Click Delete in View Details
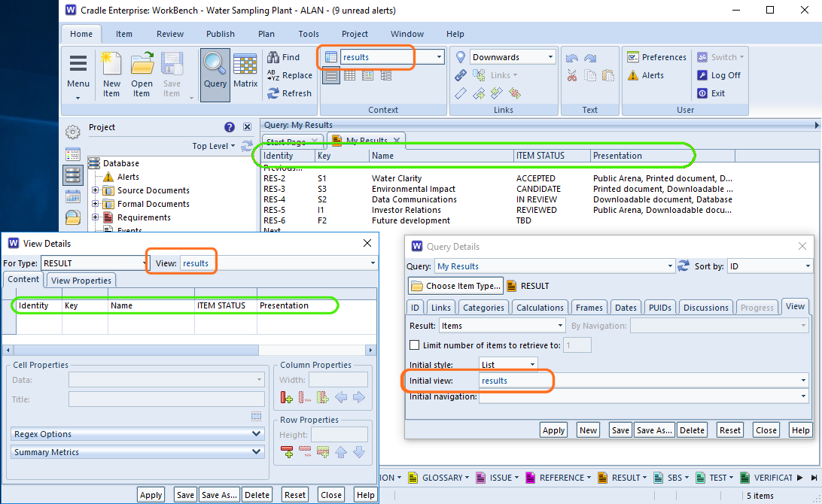This screenshot has height=504, width=822. pos(257,494)
